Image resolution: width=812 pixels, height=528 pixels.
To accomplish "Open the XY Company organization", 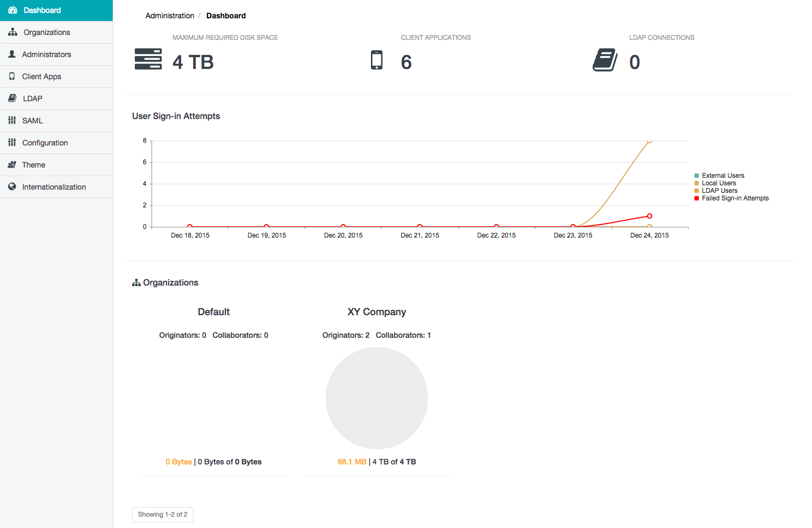I will coord(376,312).
